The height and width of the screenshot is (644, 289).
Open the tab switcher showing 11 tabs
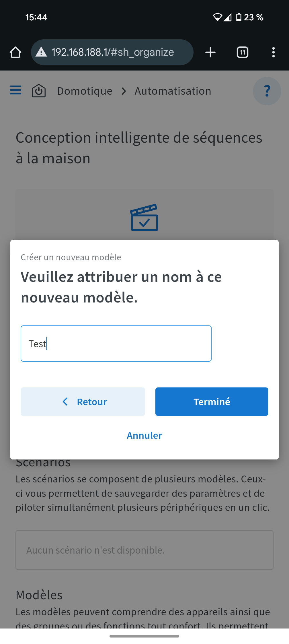click(243, 53)
